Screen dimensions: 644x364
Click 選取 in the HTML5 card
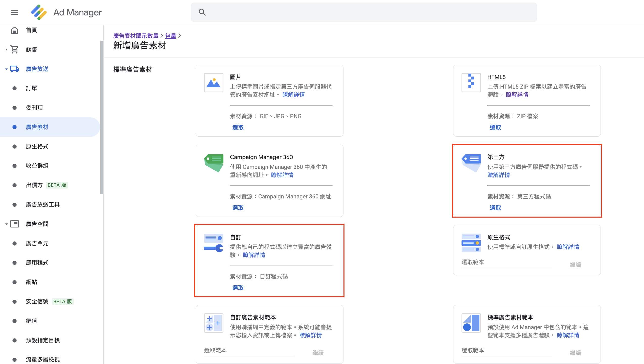point(495,128)
